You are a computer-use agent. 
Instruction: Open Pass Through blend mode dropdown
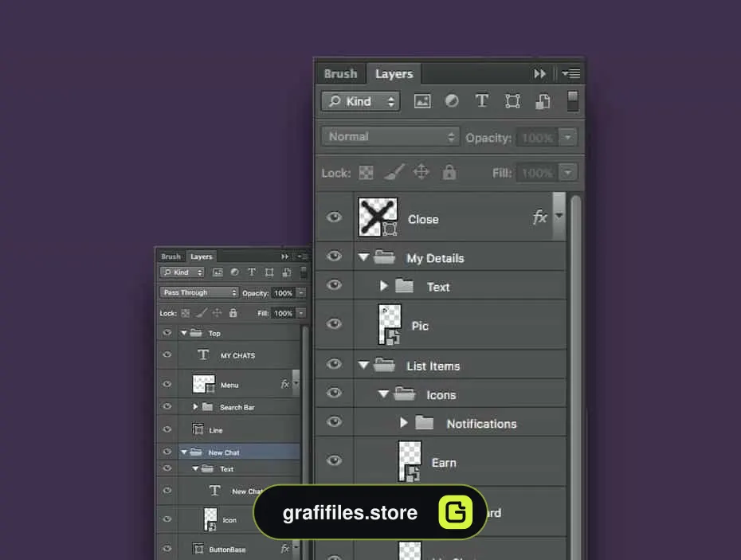click(199, 292)
